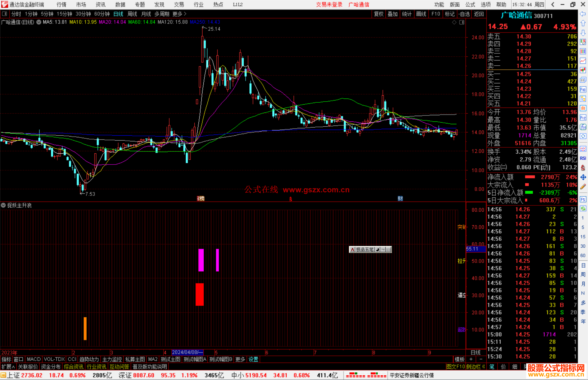Open the f(x) formula icon
The width and height of the screenshot is (588, 380).
[583, 127]
